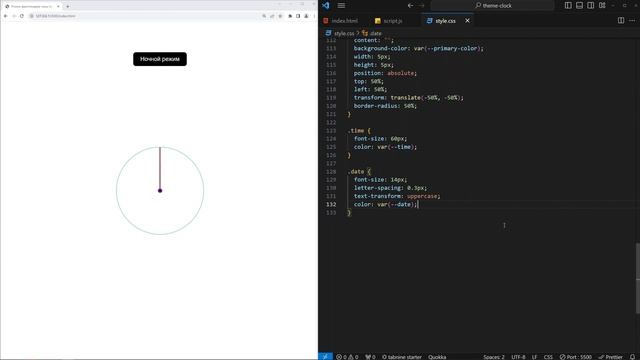Change file encoding UTF-8
This screenshot has height=360, width=640.
[x=518, y=357]
